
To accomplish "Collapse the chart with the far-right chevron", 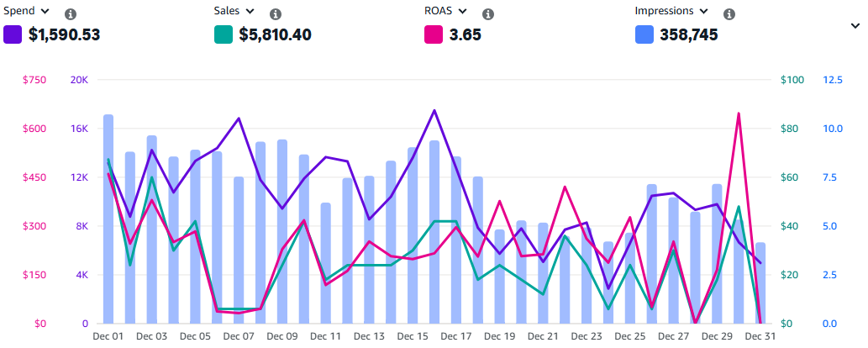I will [x=855, y=26].
